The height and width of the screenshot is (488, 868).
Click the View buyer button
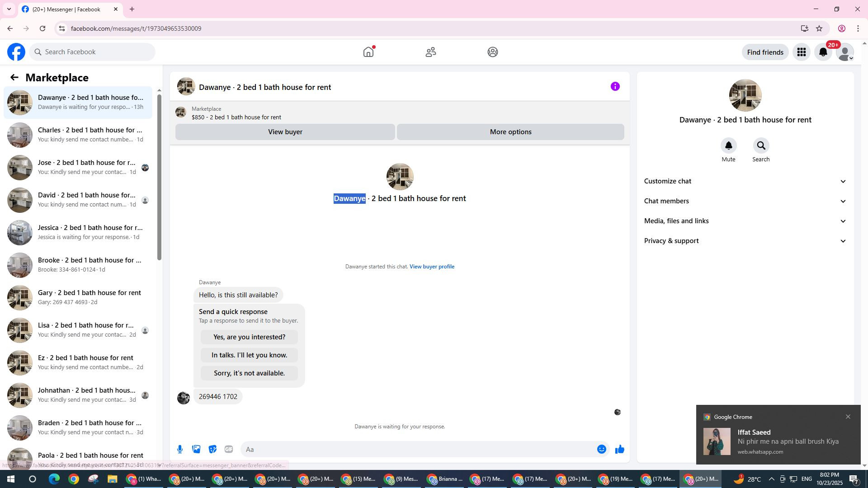285,132
